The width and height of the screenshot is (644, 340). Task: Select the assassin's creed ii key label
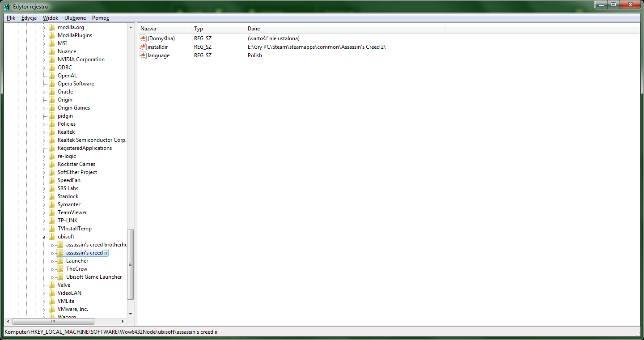[x=86, y=253]
